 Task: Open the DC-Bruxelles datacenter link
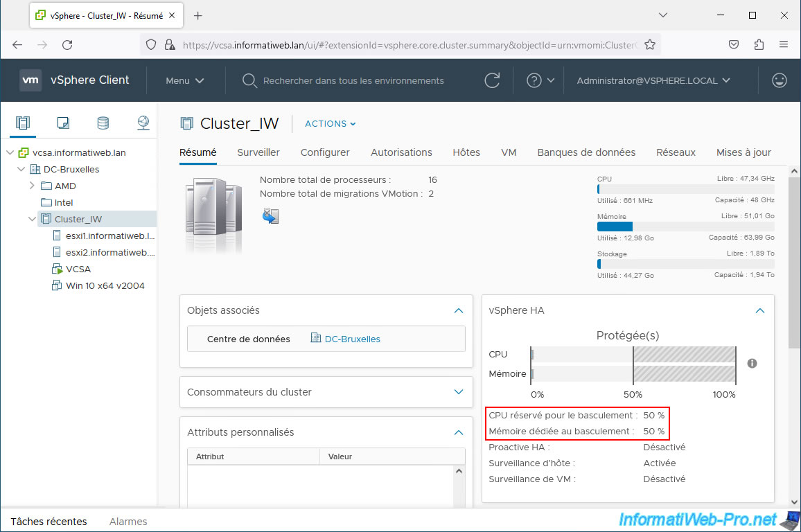(x=353, y=339)
